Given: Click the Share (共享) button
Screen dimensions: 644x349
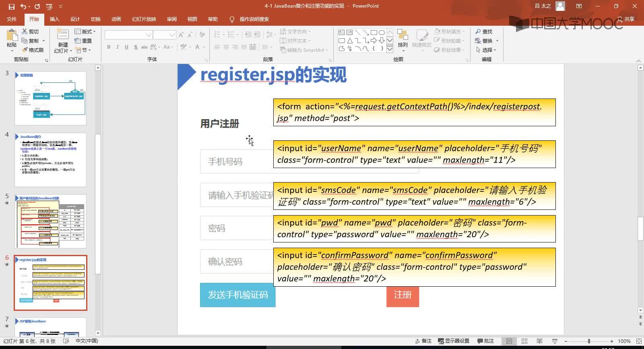Looking at the screenshot, I should 626,19.
